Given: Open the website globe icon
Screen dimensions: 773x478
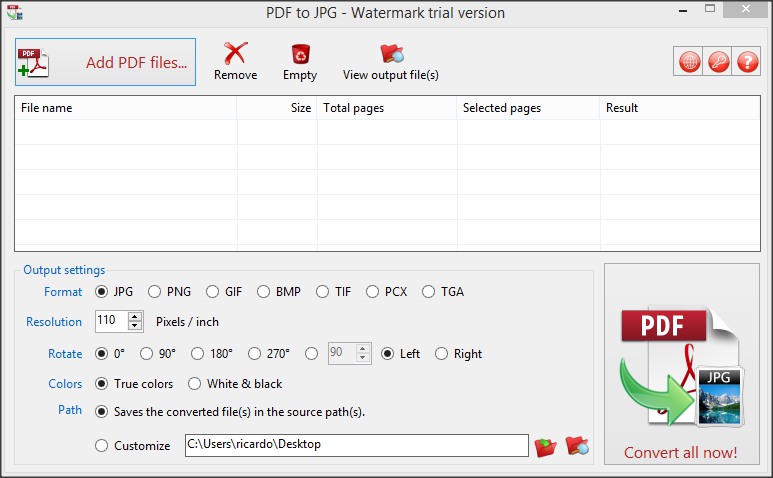Looking at the screenshot, I should tap(689, 62).
